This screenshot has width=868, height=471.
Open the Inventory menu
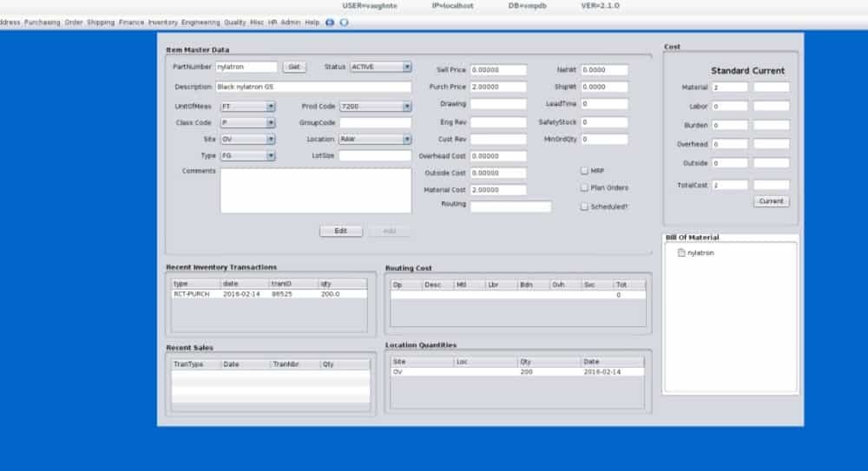coord(162,23)
